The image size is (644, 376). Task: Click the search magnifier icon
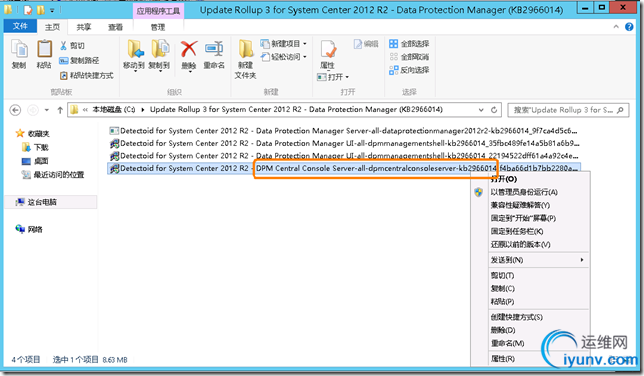tap(620, 110)
